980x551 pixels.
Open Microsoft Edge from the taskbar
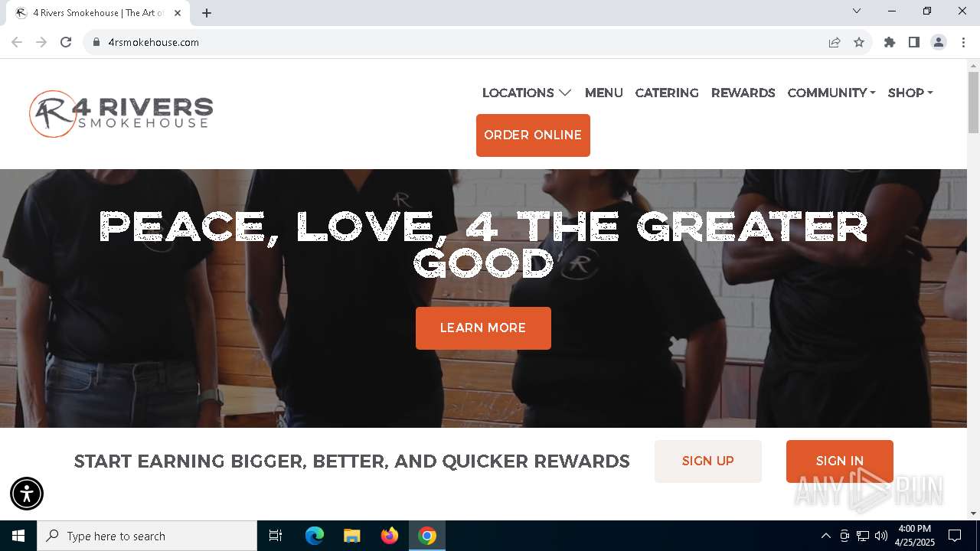coord(315,536)
